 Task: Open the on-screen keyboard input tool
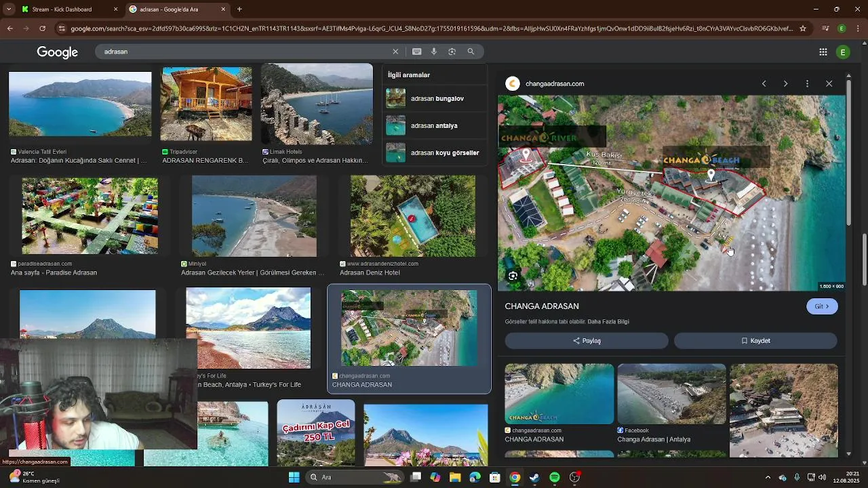[416, 52]
